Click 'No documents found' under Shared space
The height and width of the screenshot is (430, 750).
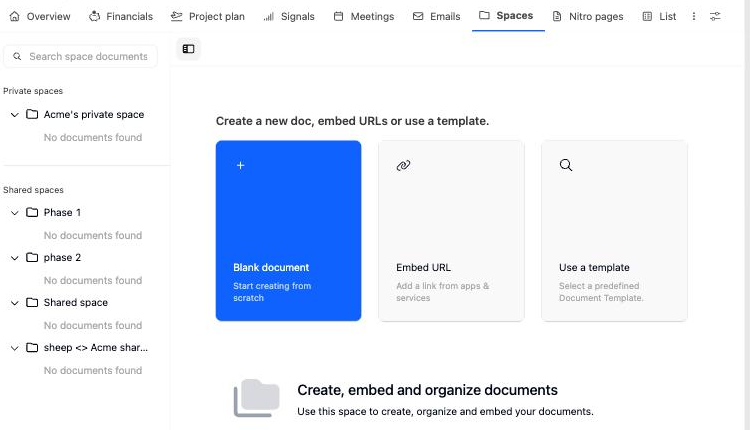(93, 325)
